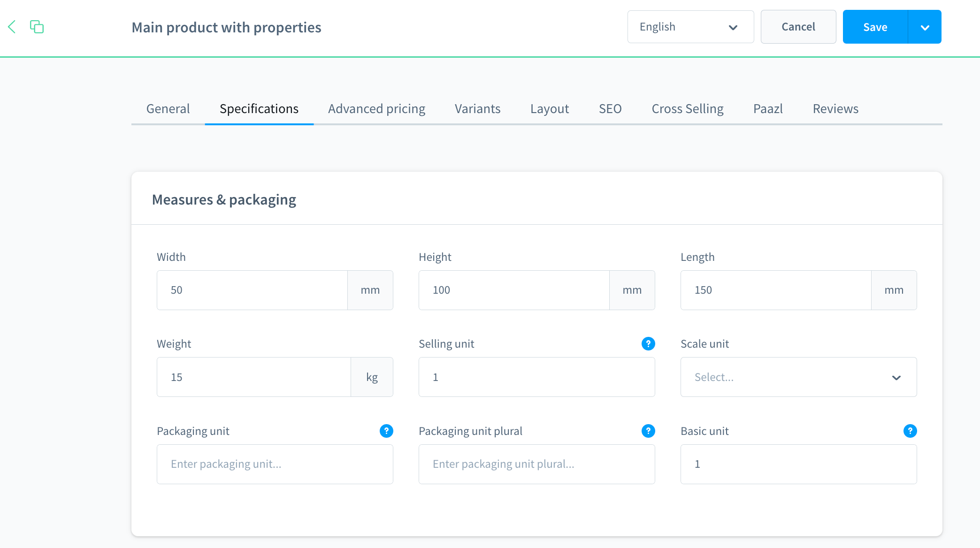This screenshot has width=980, height=548.
Task: Click the Main product with properties title
Action: 226,28
